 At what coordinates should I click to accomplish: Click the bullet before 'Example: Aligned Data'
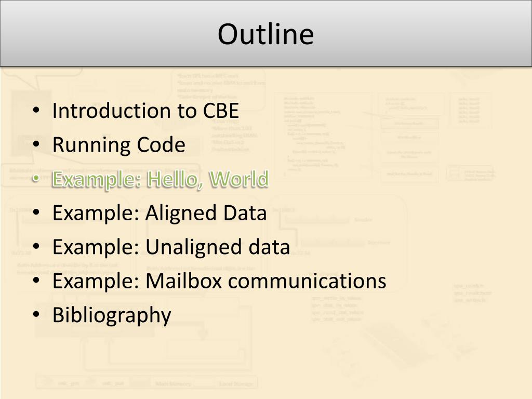36,212
